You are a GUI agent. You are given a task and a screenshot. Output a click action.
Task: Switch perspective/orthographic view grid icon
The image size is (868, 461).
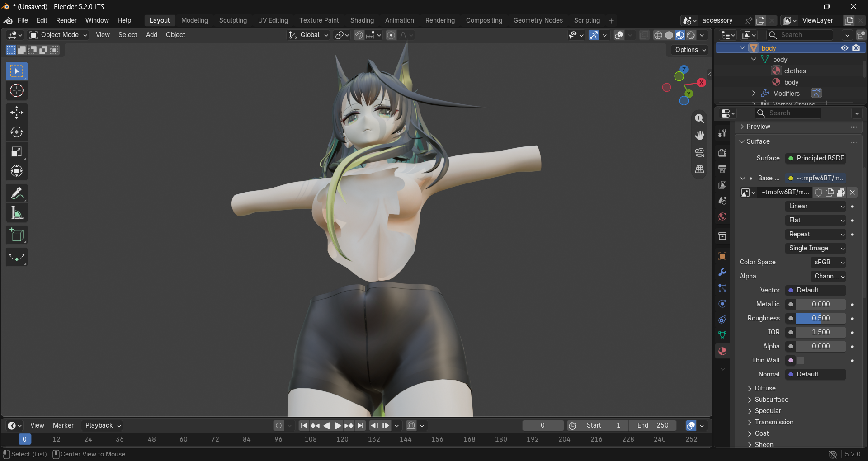pyautogui.click(x=699, y=169)
